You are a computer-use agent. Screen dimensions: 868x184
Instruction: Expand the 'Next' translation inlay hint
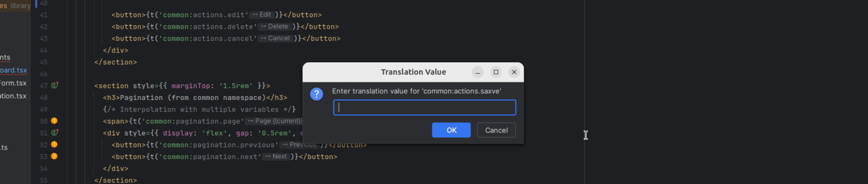[x=276, y=156]
